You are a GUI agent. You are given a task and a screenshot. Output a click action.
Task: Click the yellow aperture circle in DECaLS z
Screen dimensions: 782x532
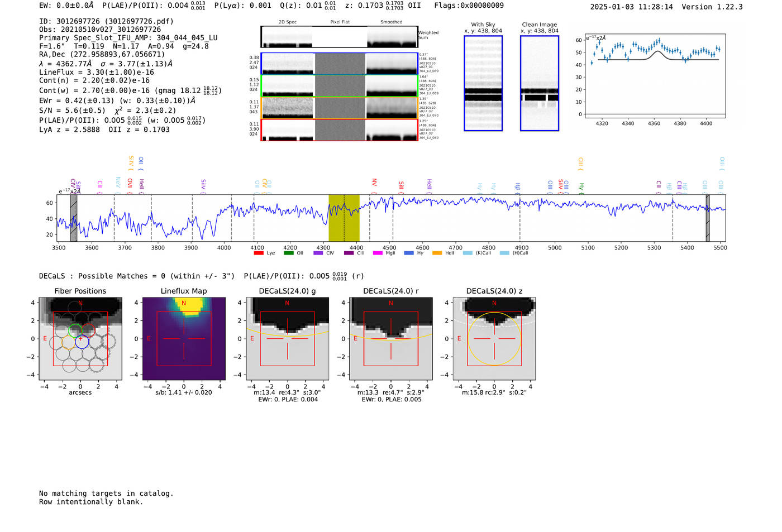pyautogui.click(x=494, y=339)
